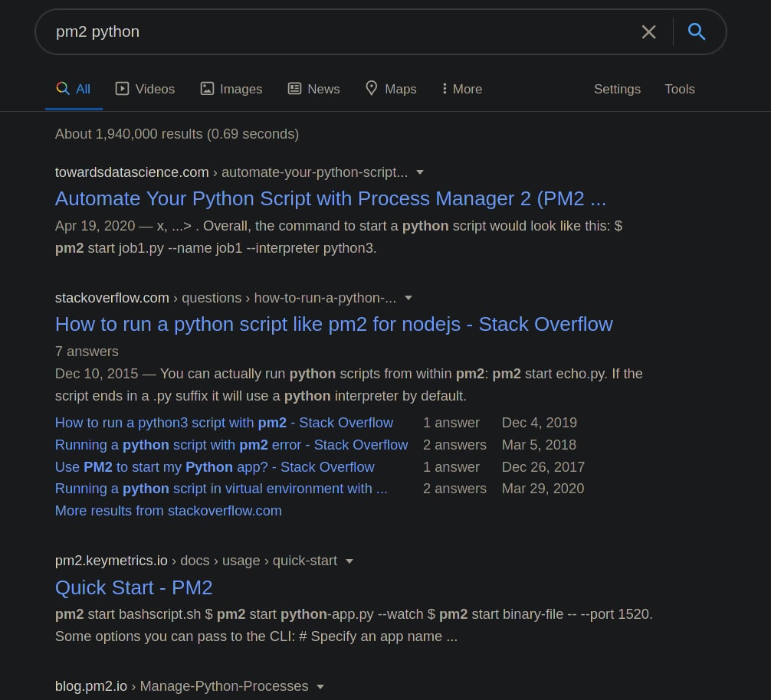Click the Videos play icon
The image size is (771, 700).
[122, 88]
